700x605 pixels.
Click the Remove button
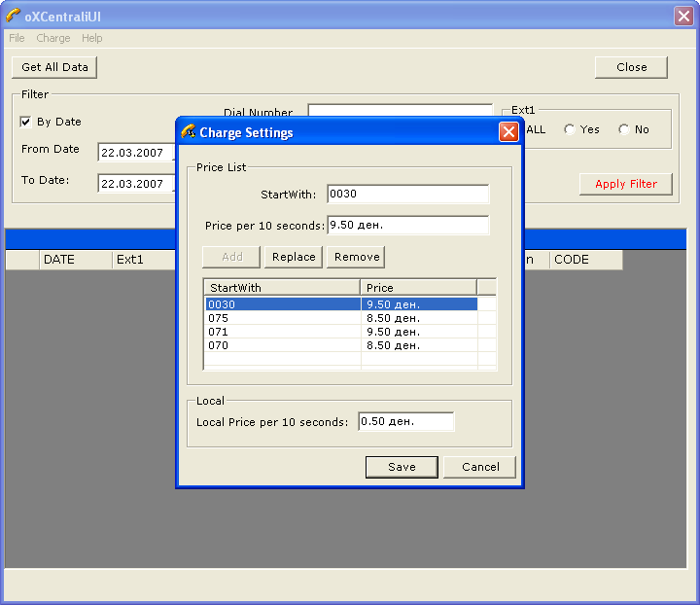coord(357,257)
